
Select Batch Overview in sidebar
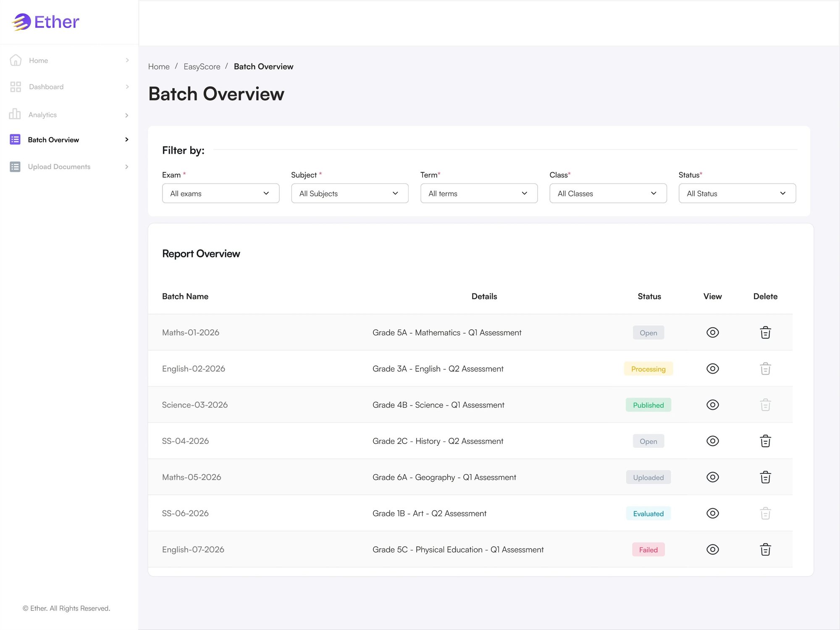tap(53, 140)
